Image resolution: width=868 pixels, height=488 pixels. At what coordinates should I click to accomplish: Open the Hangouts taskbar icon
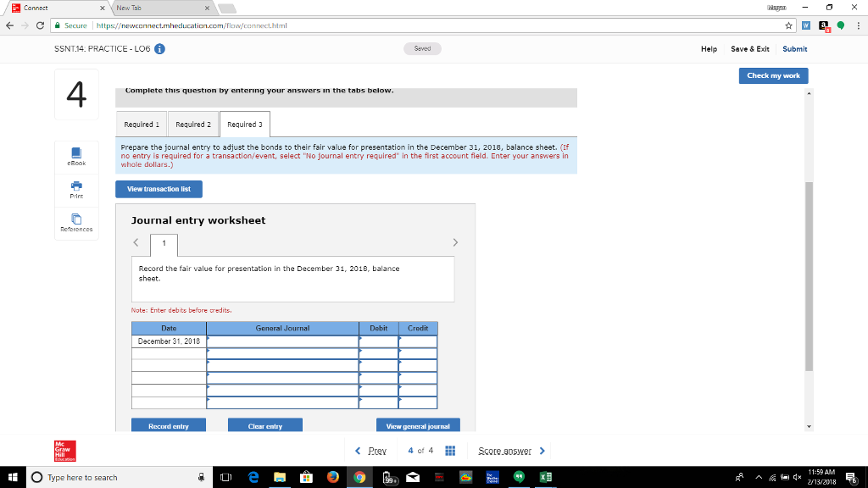519,477
